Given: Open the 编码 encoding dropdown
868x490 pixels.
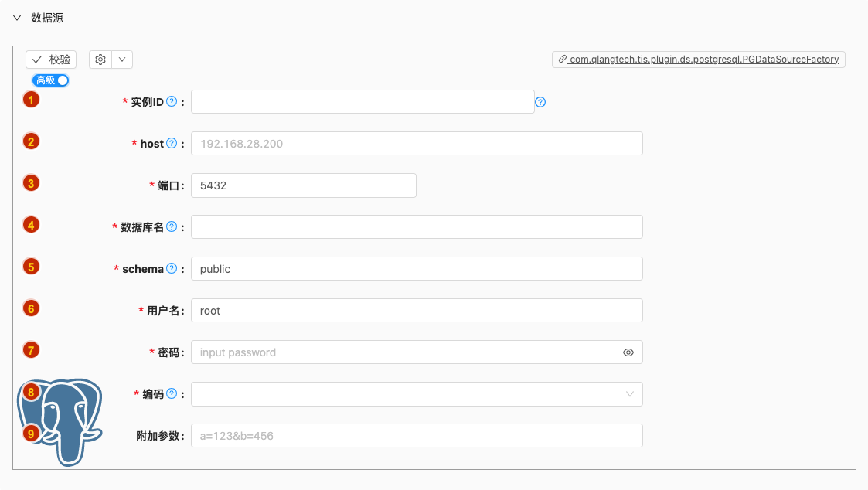Looking at the screenshot, I should point(417,394).
